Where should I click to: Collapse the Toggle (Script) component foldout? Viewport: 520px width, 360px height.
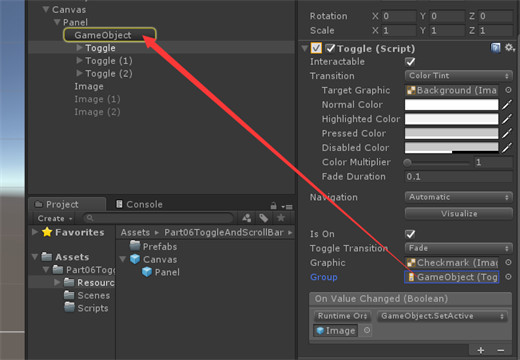pos(304,48)
